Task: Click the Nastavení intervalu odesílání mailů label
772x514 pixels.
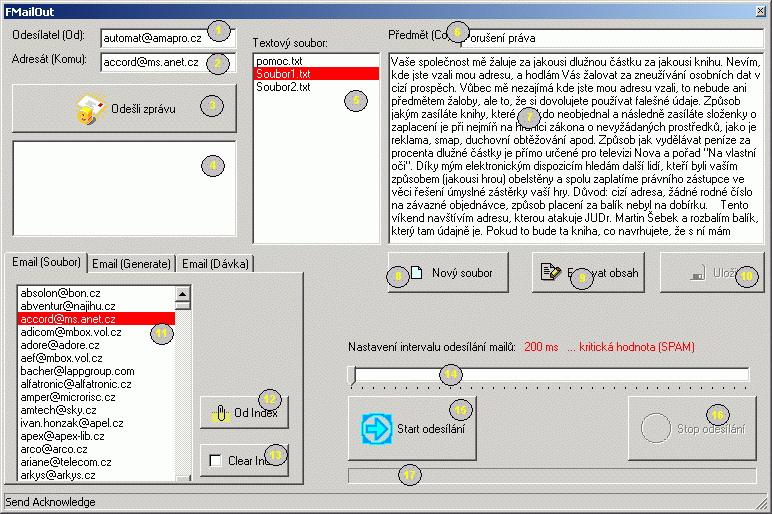Action: 432,347
